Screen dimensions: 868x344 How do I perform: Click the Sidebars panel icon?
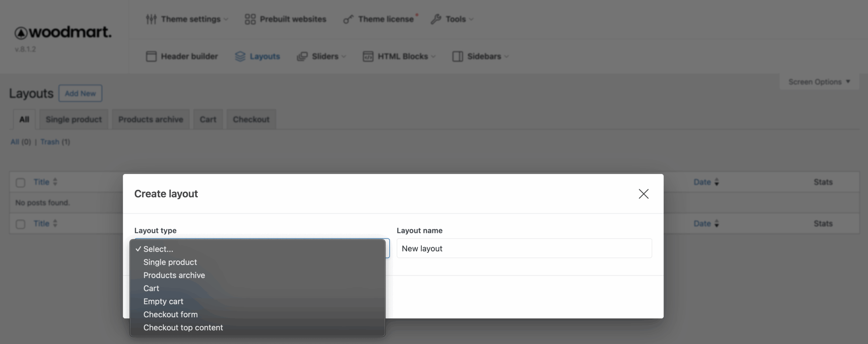(457, 57)
